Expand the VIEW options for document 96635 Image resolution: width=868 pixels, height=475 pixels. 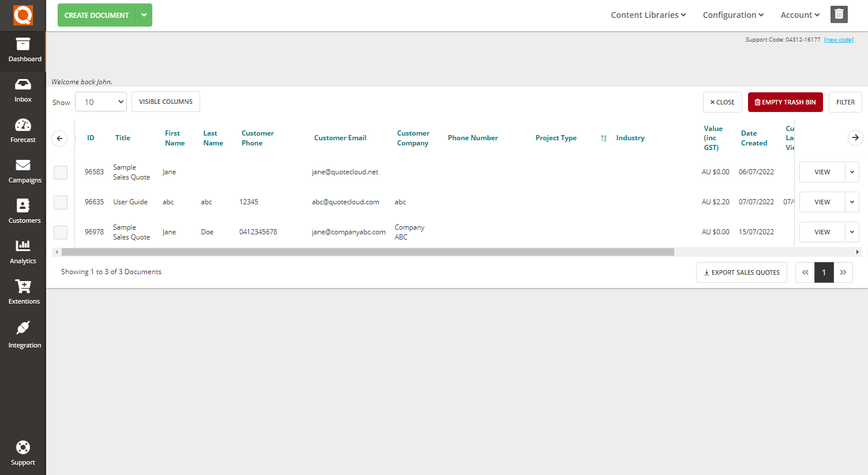coord(852,201)
